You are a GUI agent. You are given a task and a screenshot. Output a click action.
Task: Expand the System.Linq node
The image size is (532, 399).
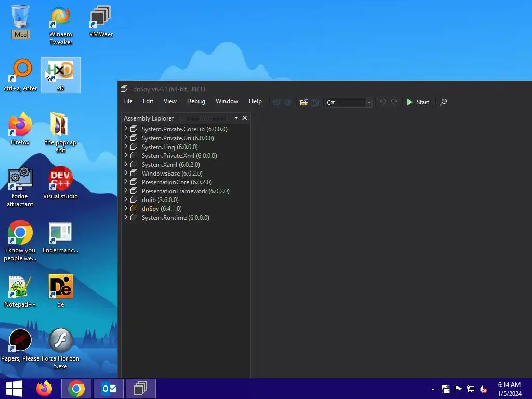[126, 147]
